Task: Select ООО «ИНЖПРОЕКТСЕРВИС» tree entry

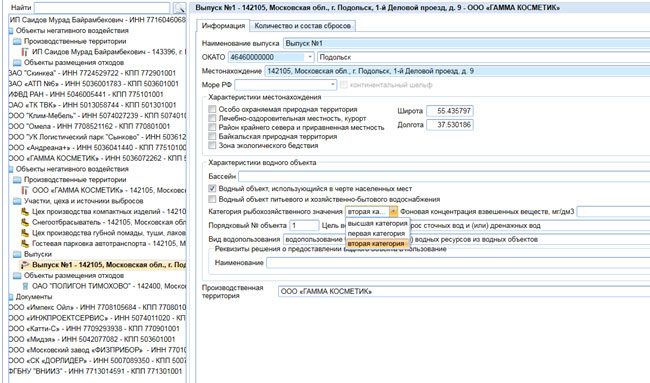Action: click(x=97, y=318)
